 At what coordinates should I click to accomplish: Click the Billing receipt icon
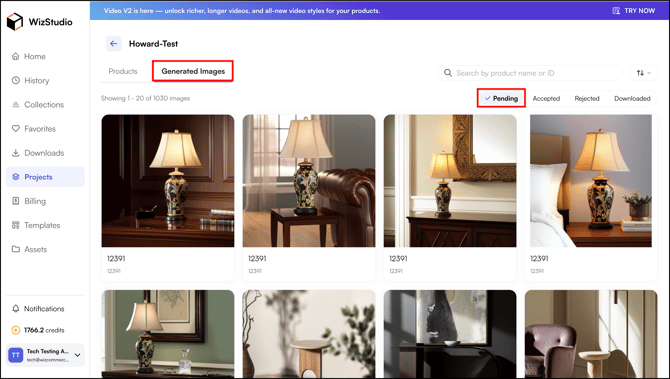tap(16, 201)
